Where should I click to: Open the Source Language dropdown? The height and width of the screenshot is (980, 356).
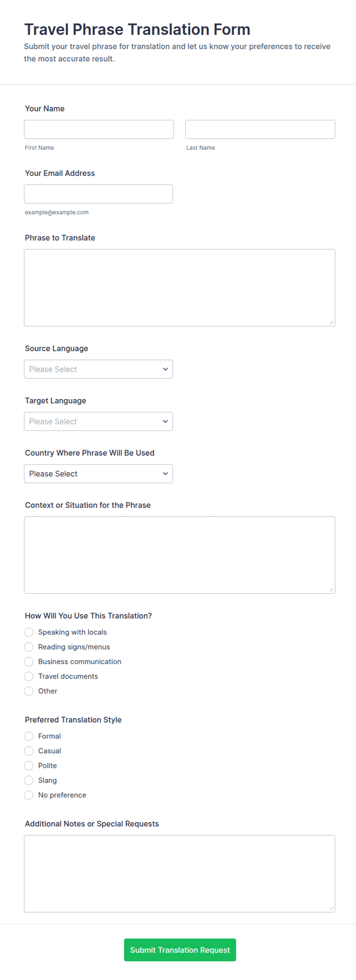pyautogui.click(x=98, y=369)
